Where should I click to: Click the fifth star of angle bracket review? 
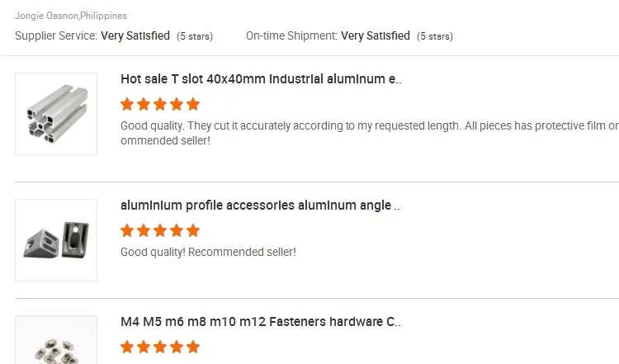(x=193, y=230)
